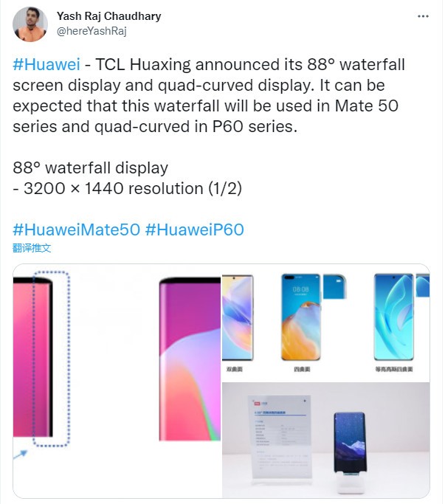
Task: Open the three-dot more options menu
Action: 423,16
